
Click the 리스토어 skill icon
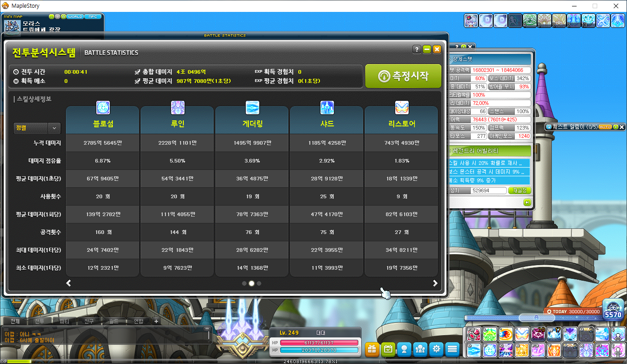click(401, 108)
